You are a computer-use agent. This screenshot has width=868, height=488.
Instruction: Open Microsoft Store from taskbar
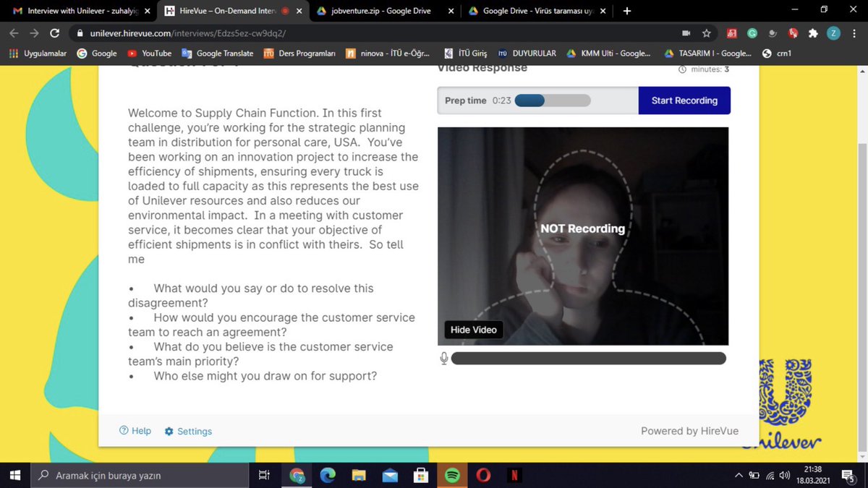[x=421, y=475]
